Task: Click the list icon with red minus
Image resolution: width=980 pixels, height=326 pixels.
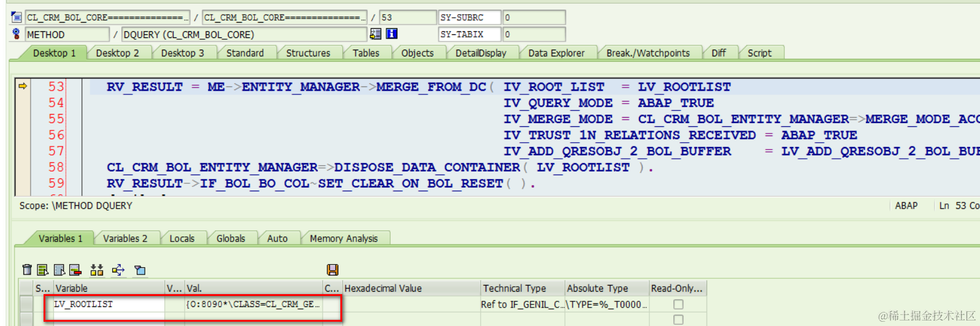Action: point(75,270)
